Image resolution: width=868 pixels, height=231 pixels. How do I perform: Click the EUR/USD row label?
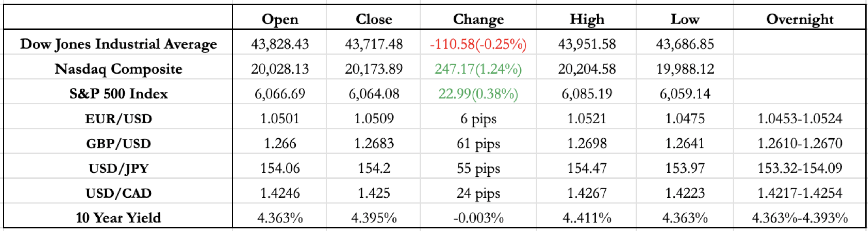118,119
